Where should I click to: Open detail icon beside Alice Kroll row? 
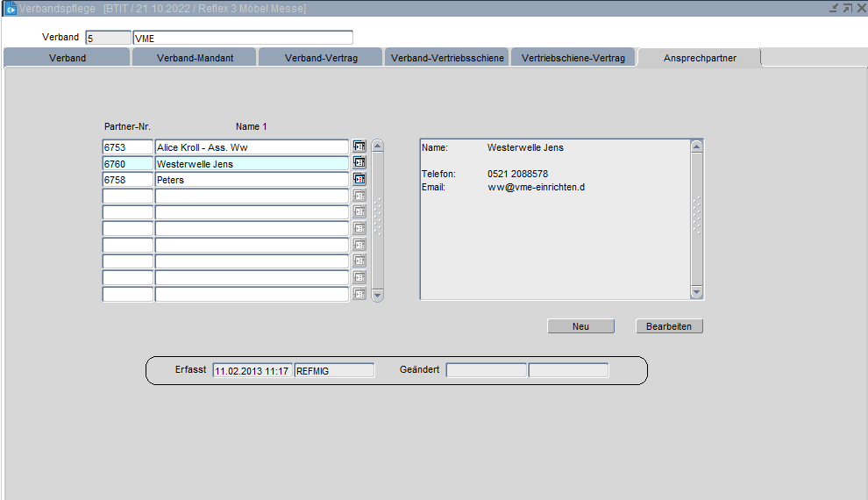[x=359, y=146]
